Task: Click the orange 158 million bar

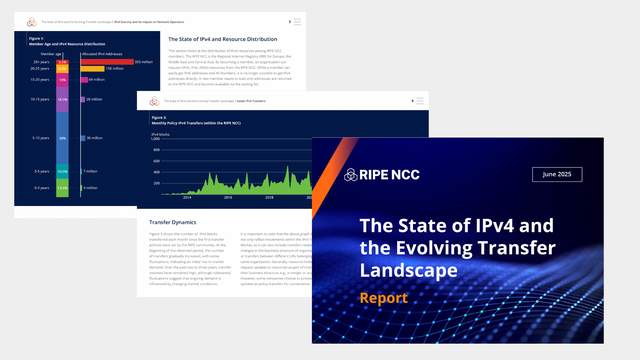Action: point(92,69)
